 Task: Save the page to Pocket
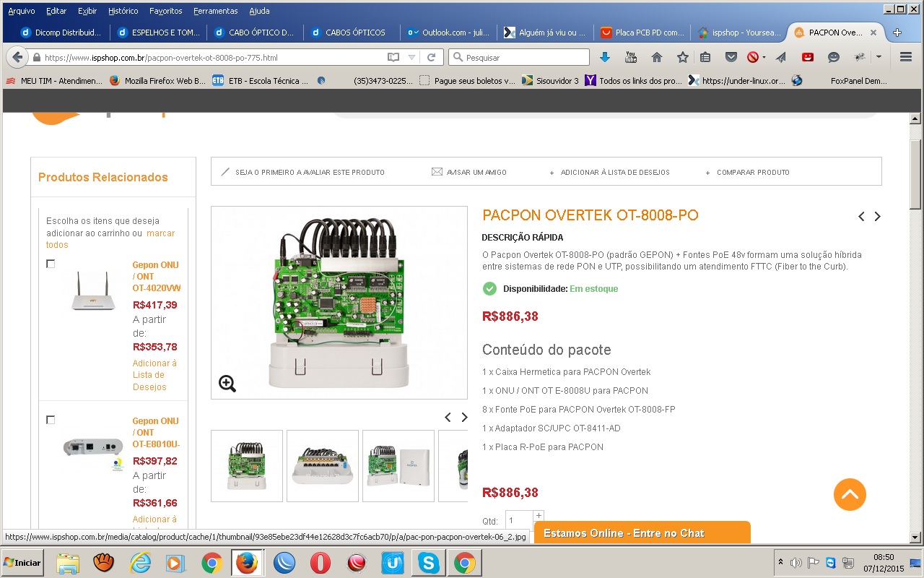[731, 57]
